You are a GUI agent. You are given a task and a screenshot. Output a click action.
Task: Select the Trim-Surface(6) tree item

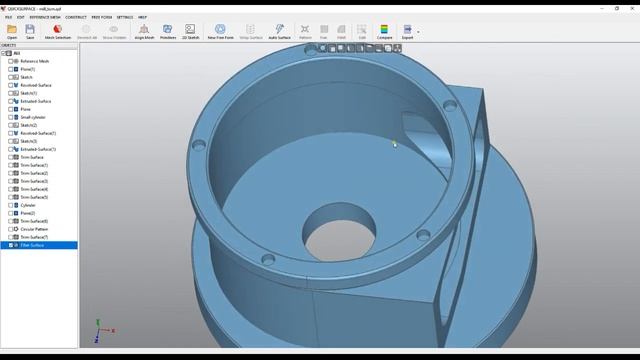tap(34, 221)
